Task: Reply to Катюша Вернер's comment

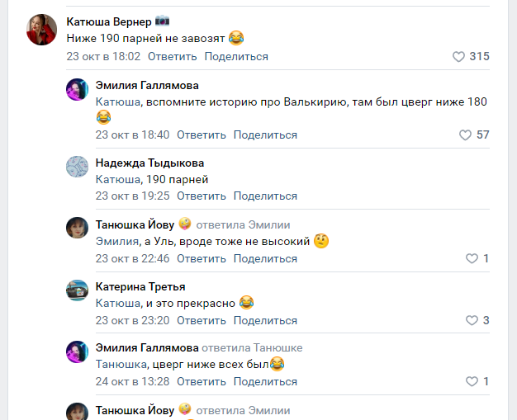Action: tap(172, 57)
